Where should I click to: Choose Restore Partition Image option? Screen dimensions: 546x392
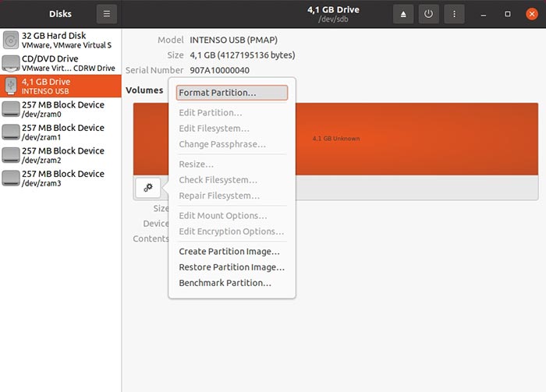coord(232,267)
